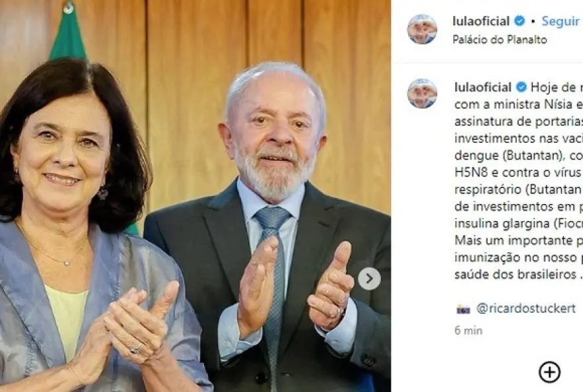This screenshot has width=583, height=392.
Task: Select the green flag behind the woman
Action: (x=68, y=32)
